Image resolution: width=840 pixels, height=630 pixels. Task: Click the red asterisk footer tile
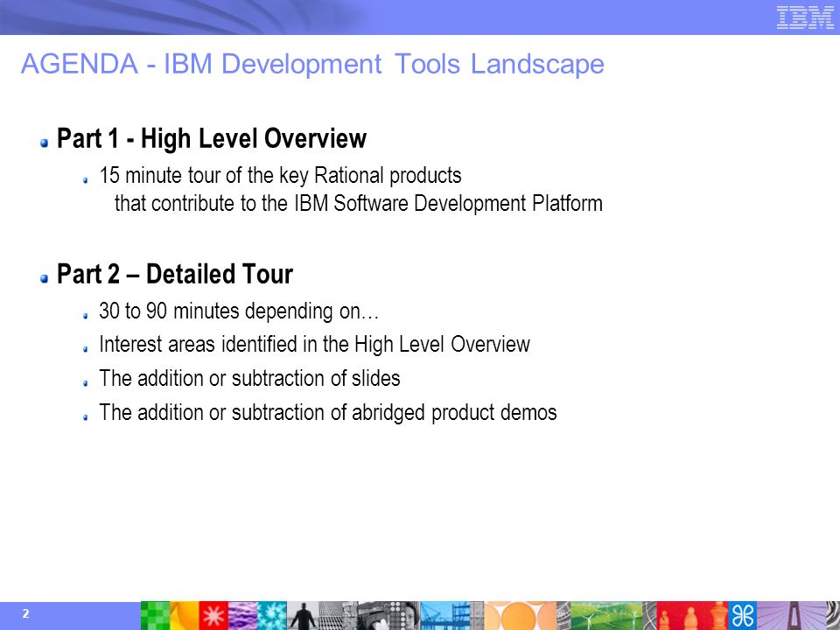[x=213, y=615]
